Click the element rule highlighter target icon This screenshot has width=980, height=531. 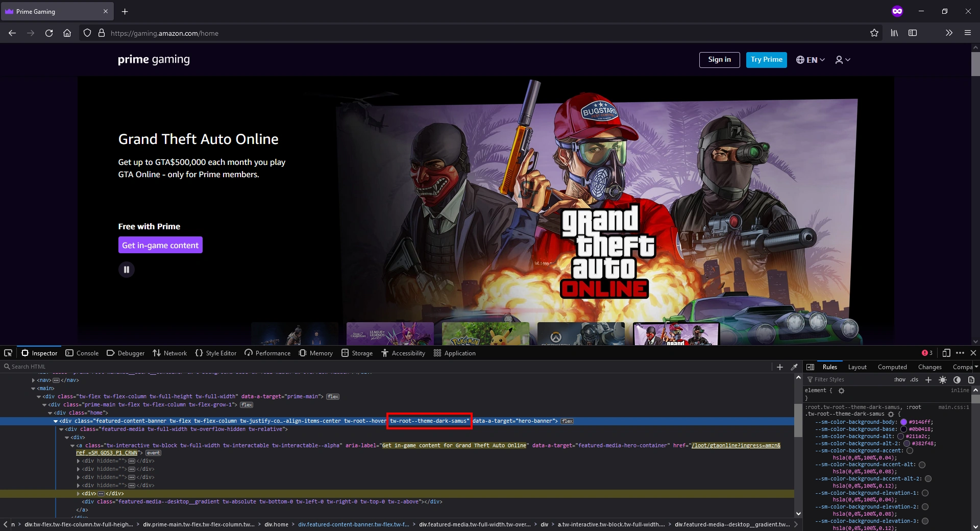tap(841, 391)
